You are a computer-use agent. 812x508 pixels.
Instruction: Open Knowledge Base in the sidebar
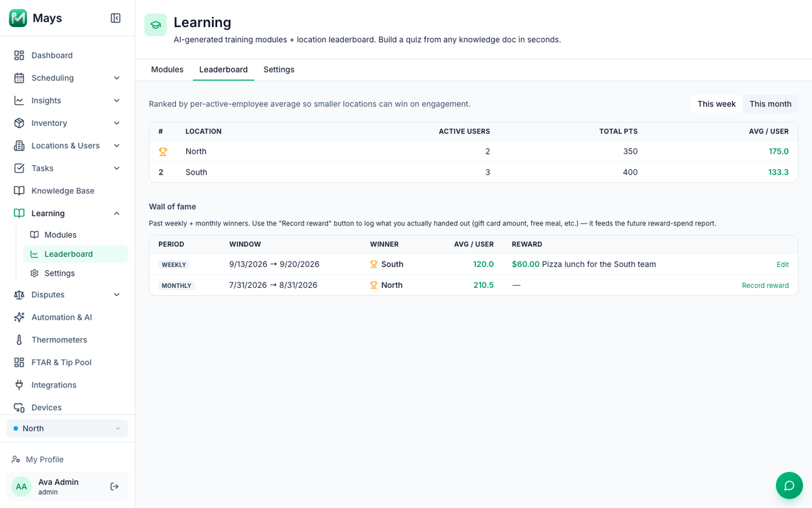pos(67,191)
